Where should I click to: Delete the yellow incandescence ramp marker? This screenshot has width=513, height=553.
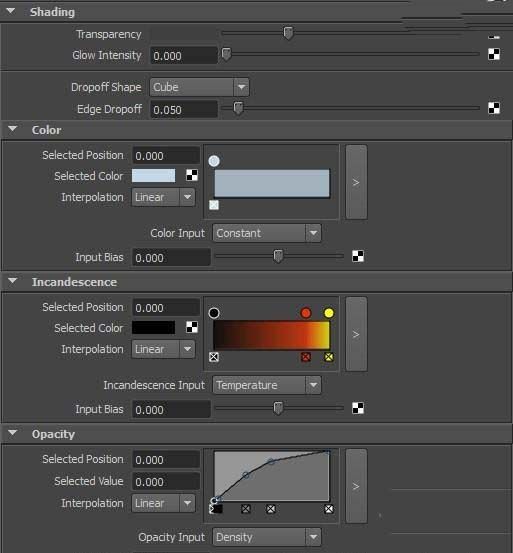[329, 357]
